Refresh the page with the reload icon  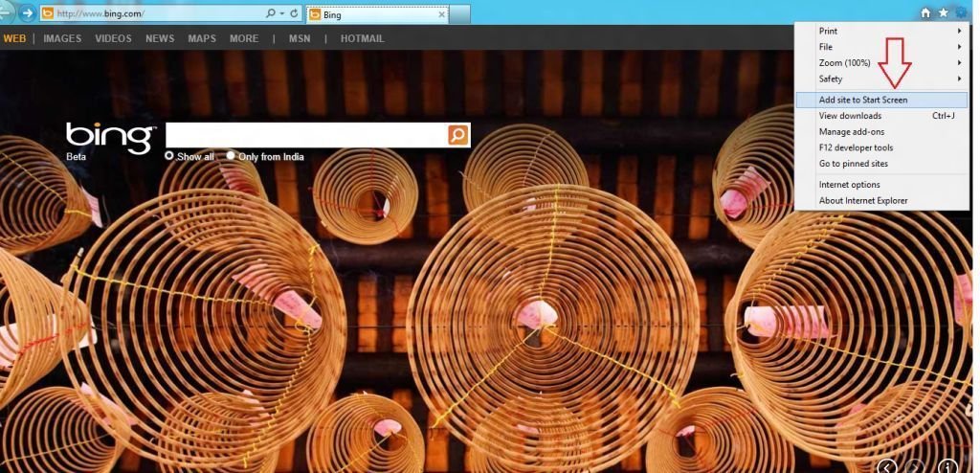coord(295,13)
